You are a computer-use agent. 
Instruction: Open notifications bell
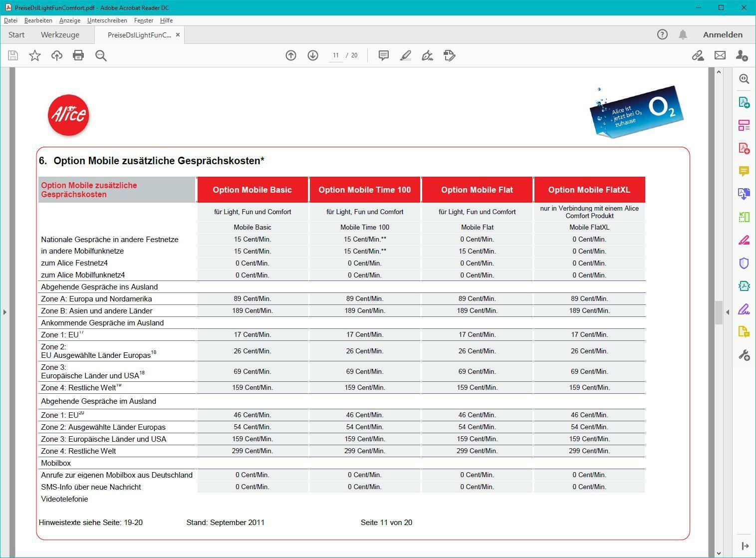tap(683, 34)
